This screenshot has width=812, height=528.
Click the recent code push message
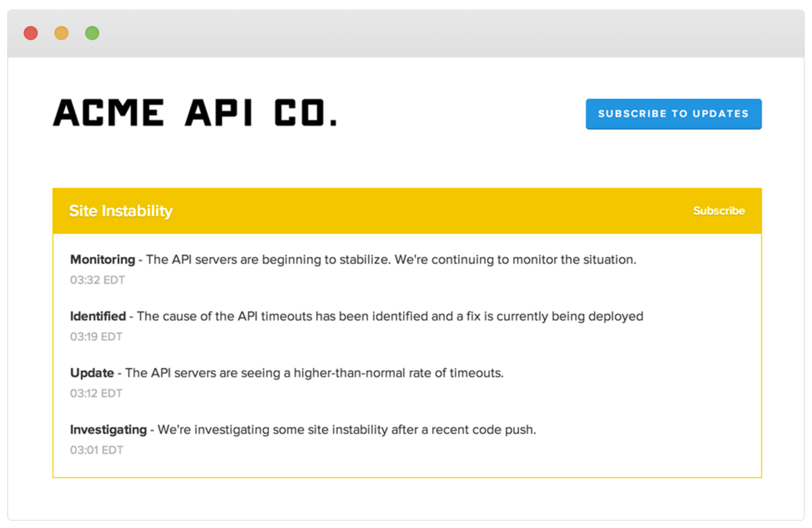tap(346, 430)
